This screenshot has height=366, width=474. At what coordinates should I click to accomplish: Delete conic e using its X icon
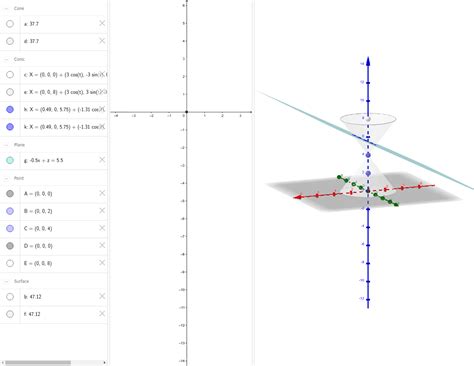102,92
